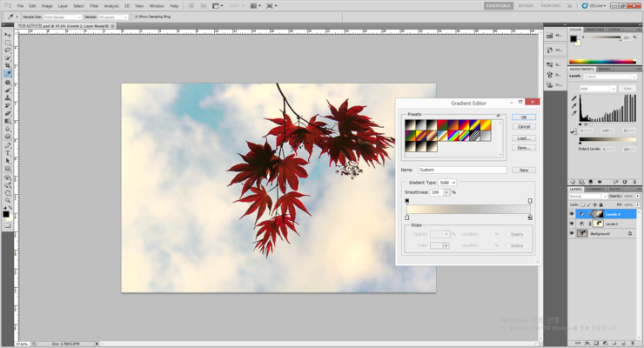
Task: Select the Crop tool
Action: (8, 66)
